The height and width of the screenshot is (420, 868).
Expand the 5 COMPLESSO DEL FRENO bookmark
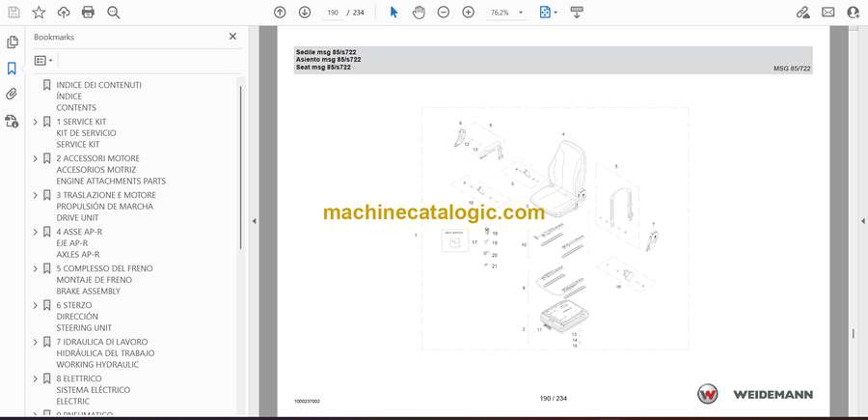tap(36, 268)
